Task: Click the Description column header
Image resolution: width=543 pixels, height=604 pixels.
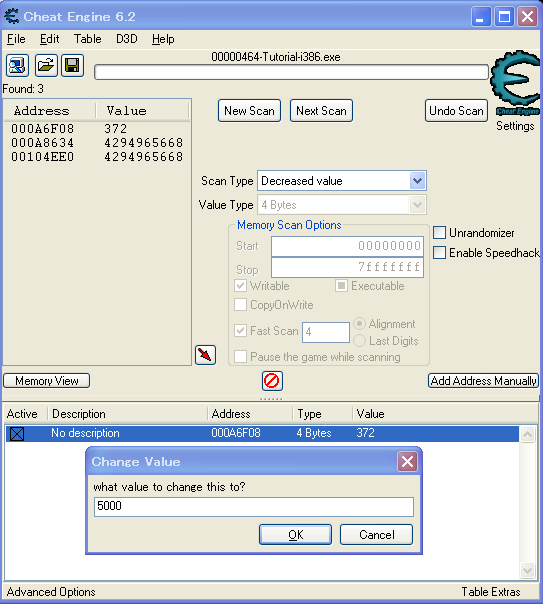Action: coord(127,414)
